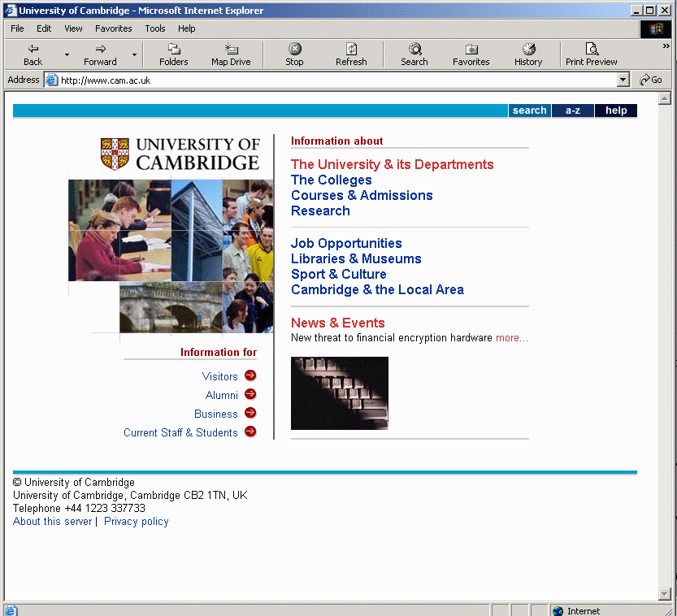Image resolution: width=677 pixels, height=616 pixels.
Task: Open Sport & Culture link
Action: click(338, 275)
